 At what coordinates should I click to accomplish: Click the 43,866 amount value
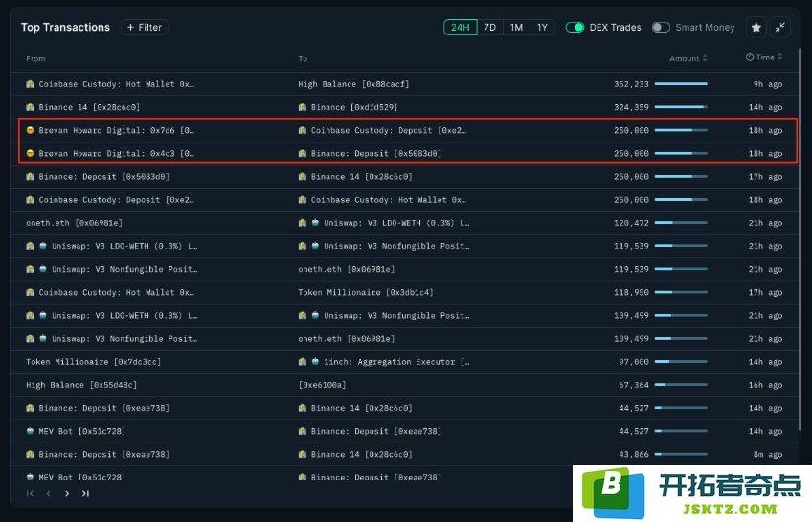pos(634,454)
